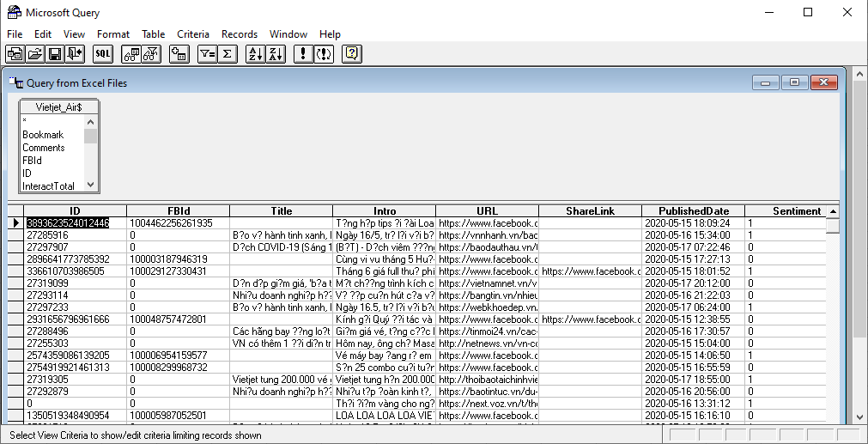
Task: Click the data grid scroll up arrow
Action: coord(833,211)
